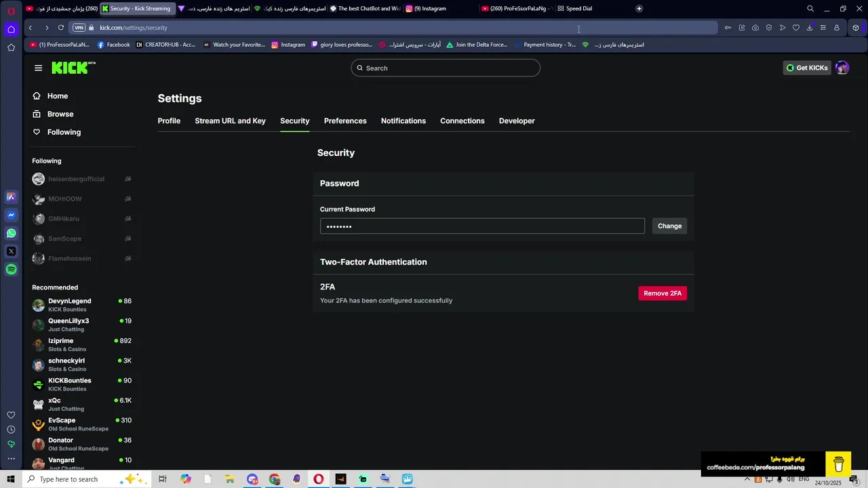Viewport: 868px width, 488px height.
Task: Open Facebook bookmark in bookmarks bar
Action: [113, 45]
